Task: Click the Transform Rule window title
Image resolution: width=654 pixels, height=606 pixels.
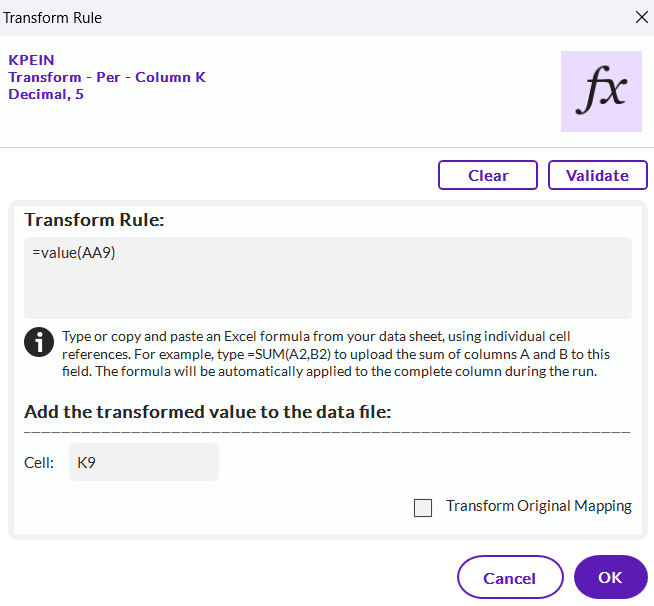Action: pos(53,17)
